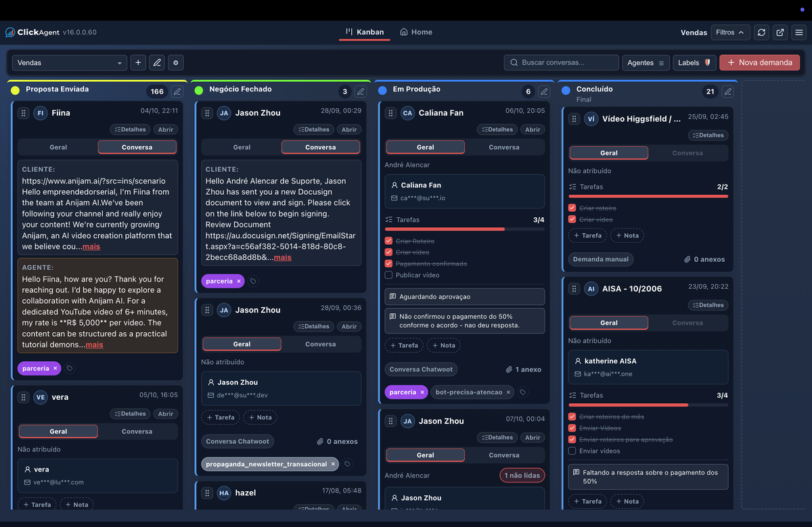Click the Nova demanda button
812x527 pixels.
pyautogui.click(x=759, y=62)
